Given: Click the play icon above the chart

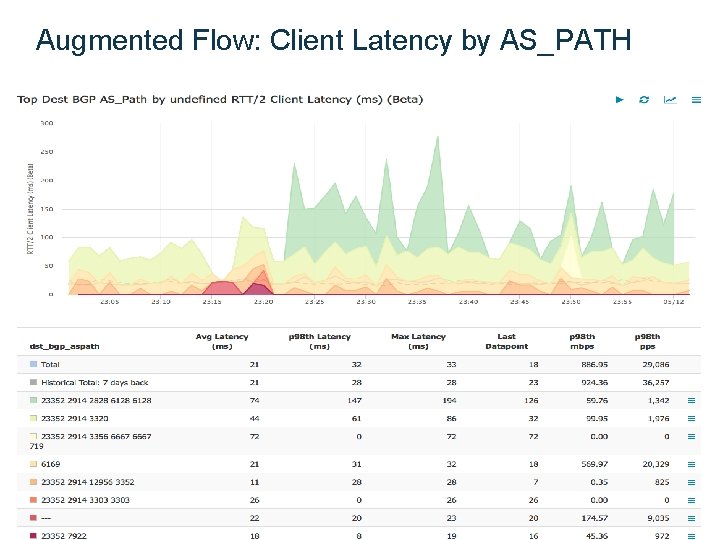Looking at the screenshot, I should pyautogui.click(x=619, y=100).
